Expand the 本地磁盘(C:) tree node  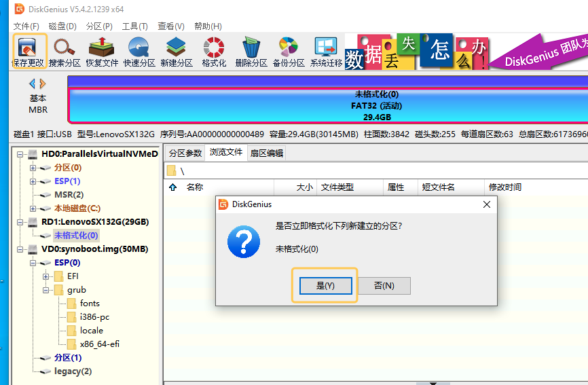point(33,208)
